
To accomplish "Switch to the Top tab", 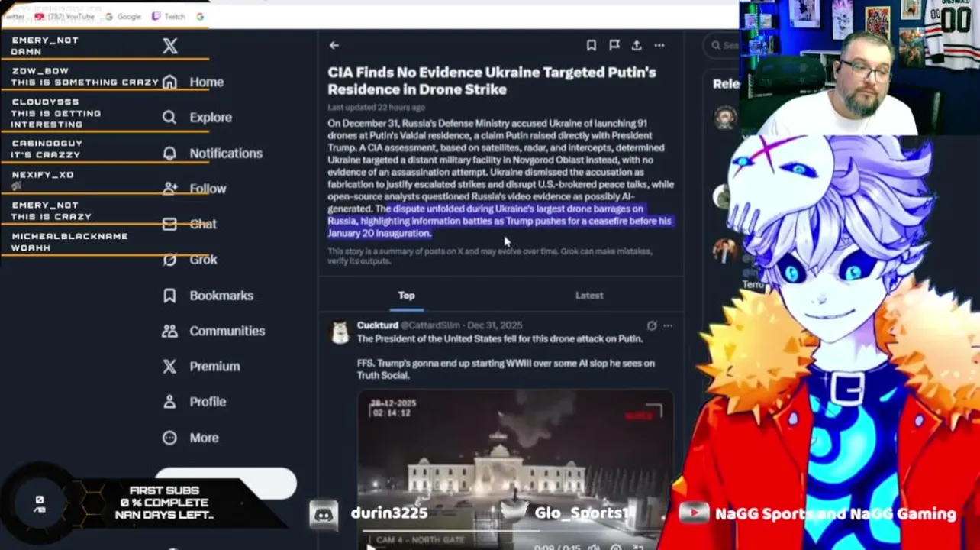I will pyautogui.click(x=406, y=296).
